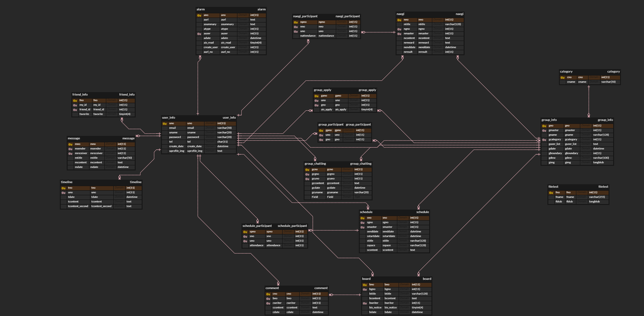
Task: Select longblob type in filetest fblob row
Action: click(594, 202)
